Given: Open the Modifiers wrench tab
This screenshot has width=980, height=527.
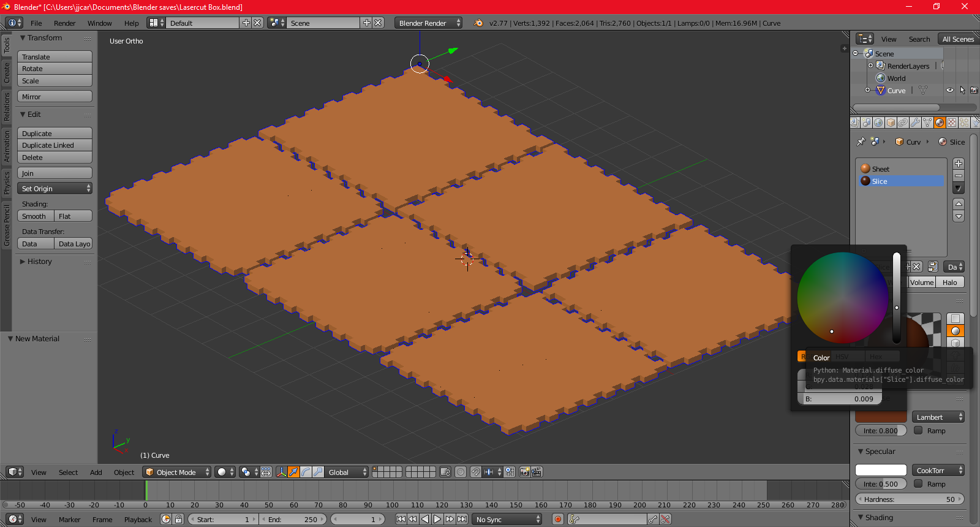Looking at the screenshot, I should [916, 123].
